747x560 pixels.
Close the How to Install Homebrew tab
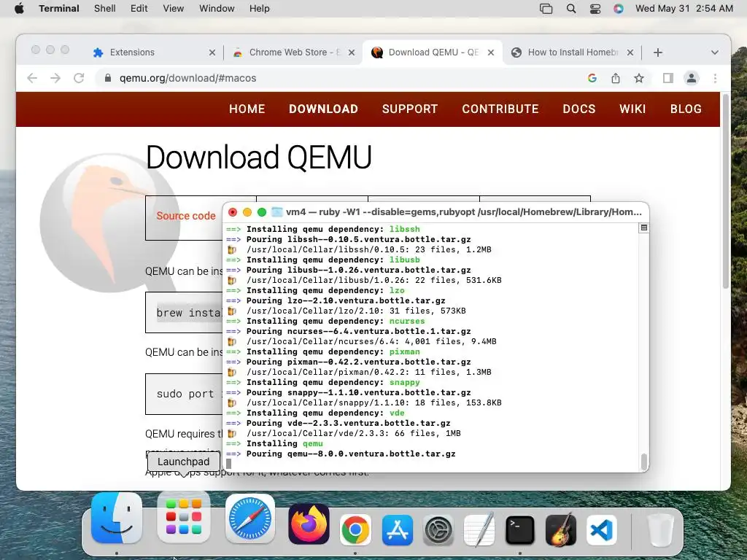click(630, 52)
